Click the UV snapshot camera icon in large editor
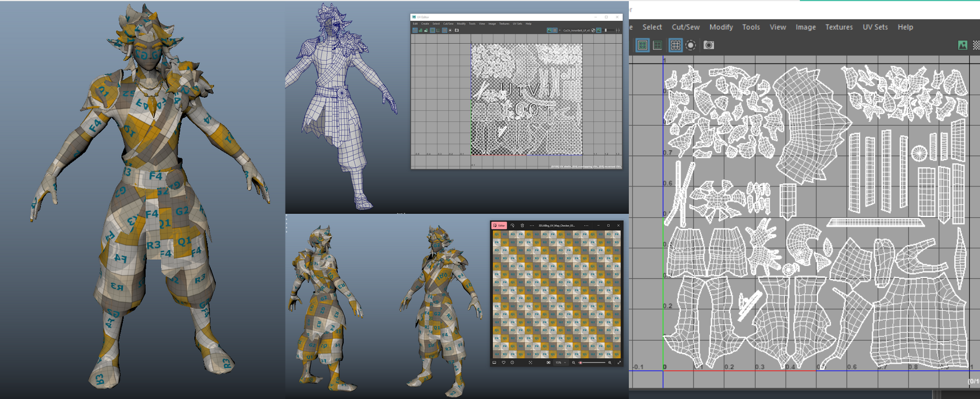Viewport: 980px width, 399px height. click(x=708, y=45)
